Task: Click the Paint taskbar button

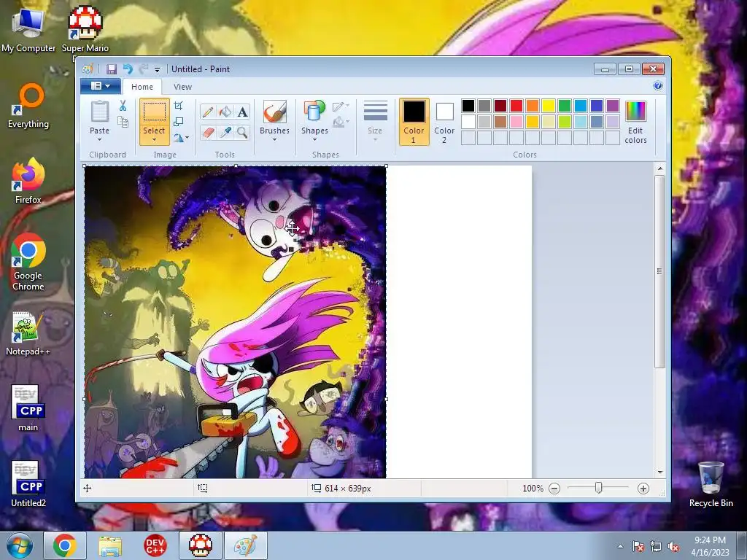Action: [x=245, y=545]
